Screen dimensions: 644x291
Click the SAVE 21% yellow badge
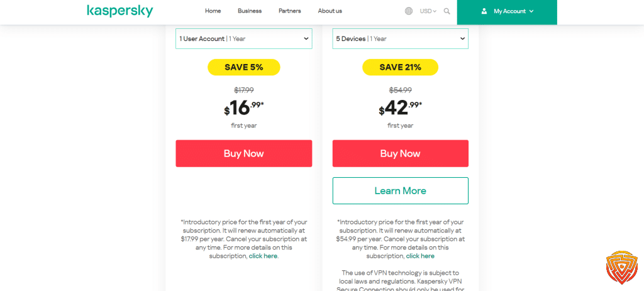pos(401,67)
